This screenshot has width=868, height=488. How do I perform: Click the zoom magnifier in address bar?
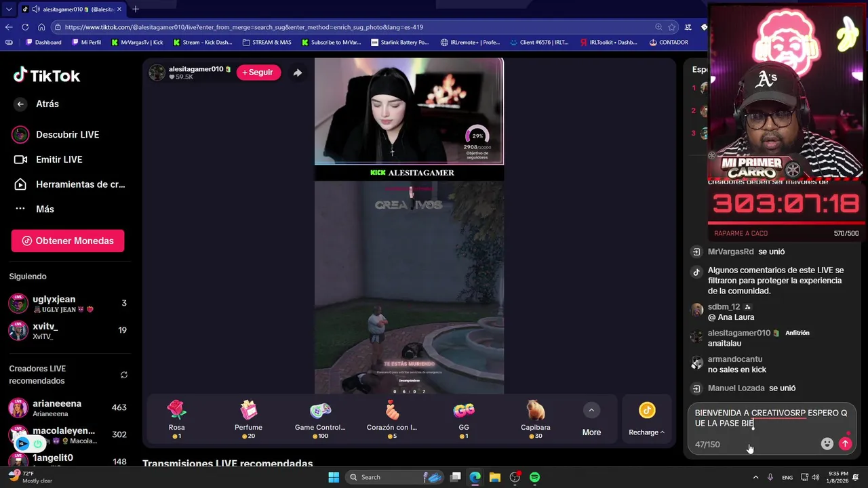[658, 27]
